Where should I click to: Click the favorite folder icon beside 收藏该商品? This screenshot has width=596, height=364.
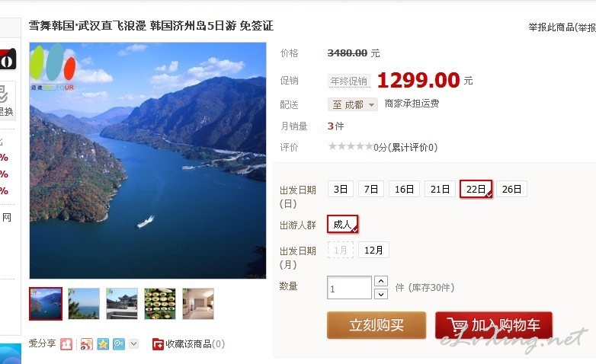tap(158, 344)
